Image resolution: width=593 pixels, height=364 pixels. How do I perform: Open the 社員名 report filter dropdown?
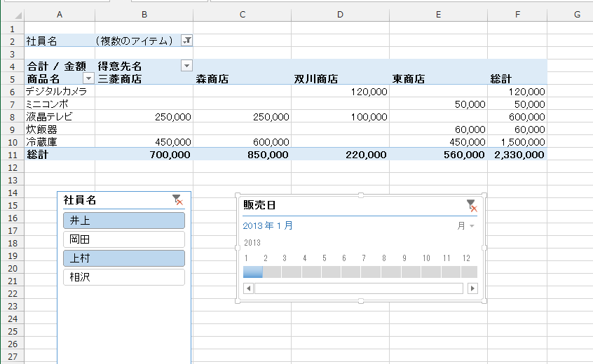(x=187, y=41)
